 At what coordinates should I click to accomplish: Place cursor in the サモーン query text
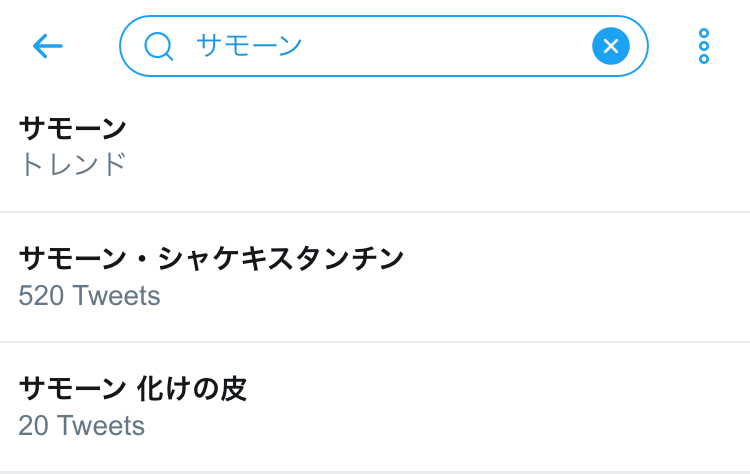[249, 46]
